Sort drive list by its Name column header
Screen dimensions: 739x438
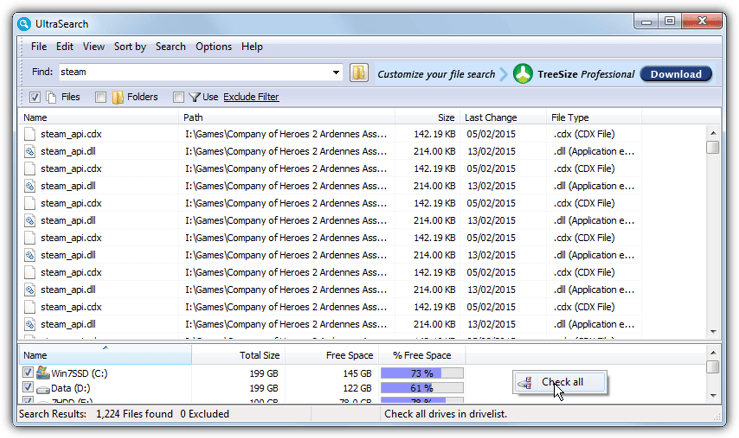(x=105, y=355)
